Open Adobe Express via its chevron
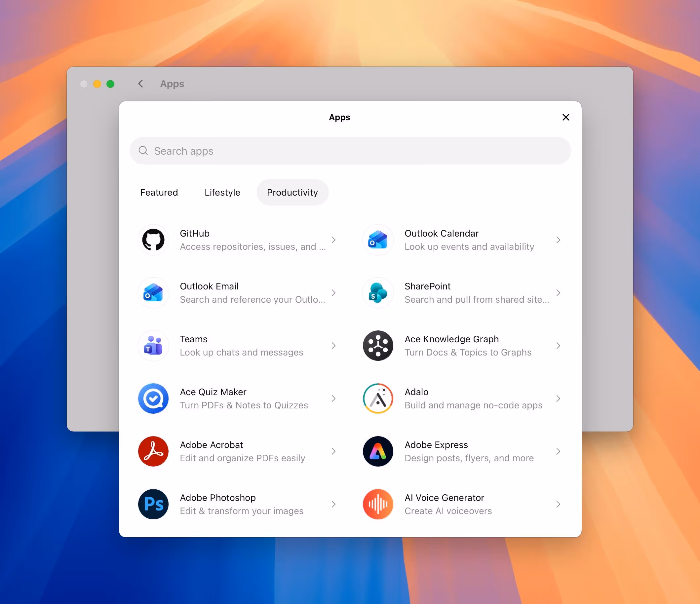 [558, 451]
